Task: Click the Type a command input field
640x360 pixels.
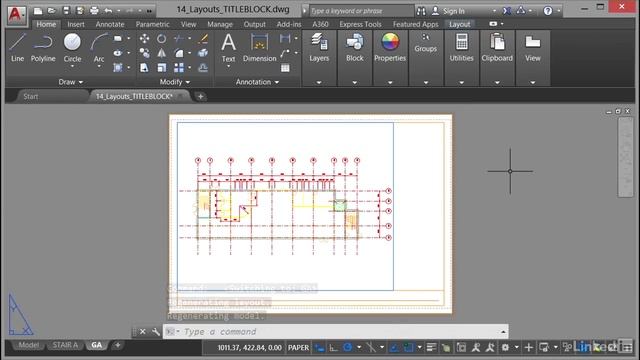Action: [x=336, y=332]
